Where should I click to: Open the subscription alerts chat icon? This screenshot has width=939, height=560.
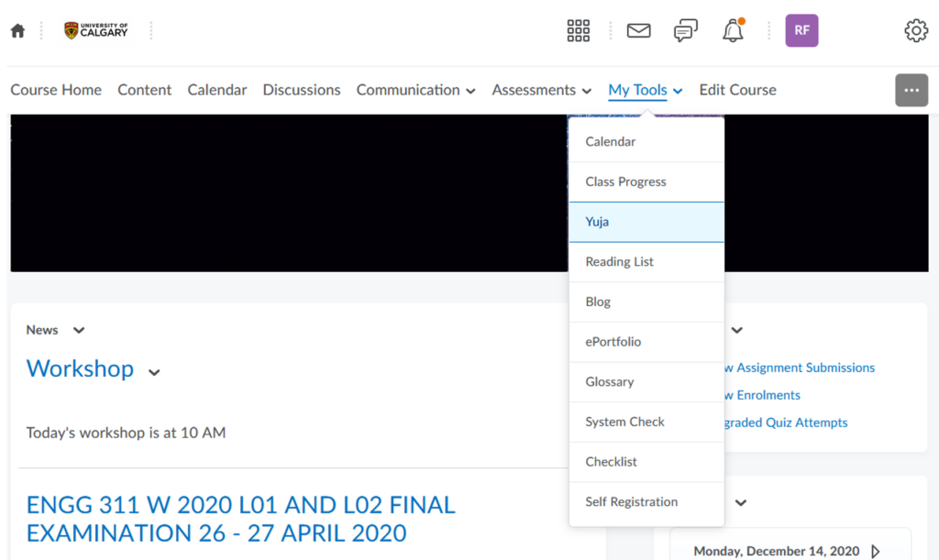[x=686, y=30]
